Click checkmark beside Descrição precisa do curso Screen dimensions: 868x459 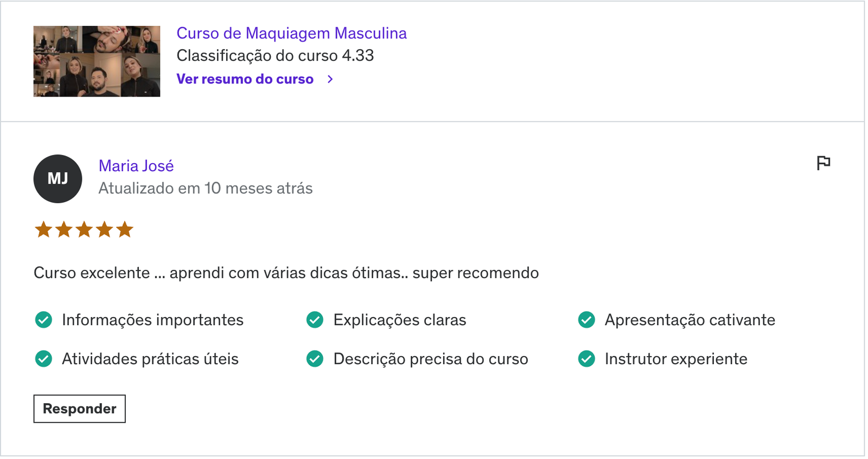pos(315,359)
